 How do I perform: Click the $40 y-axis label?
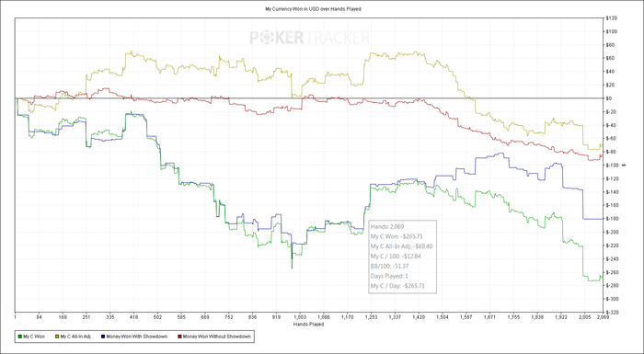pos(609,72)
